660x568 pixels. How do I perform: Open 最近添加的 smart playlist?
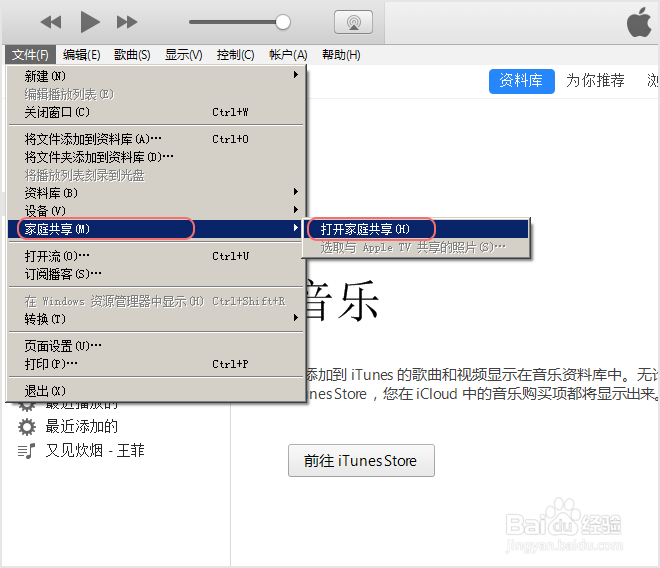click(x=82, y=427)
